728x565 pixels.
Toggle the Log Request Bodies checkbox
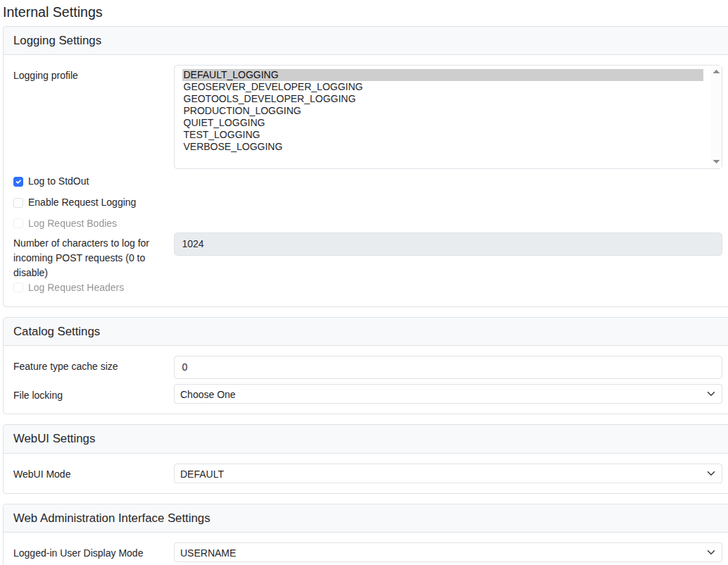click(18, 224)
